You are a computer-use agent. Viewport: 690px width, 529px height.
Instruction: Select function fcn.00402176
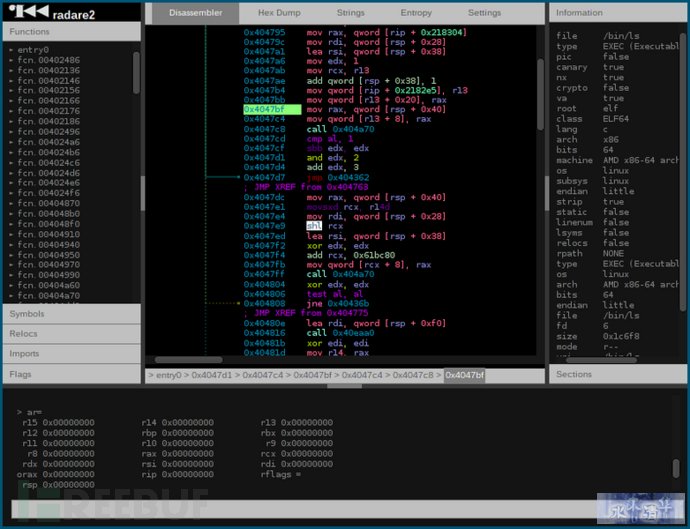48,111
